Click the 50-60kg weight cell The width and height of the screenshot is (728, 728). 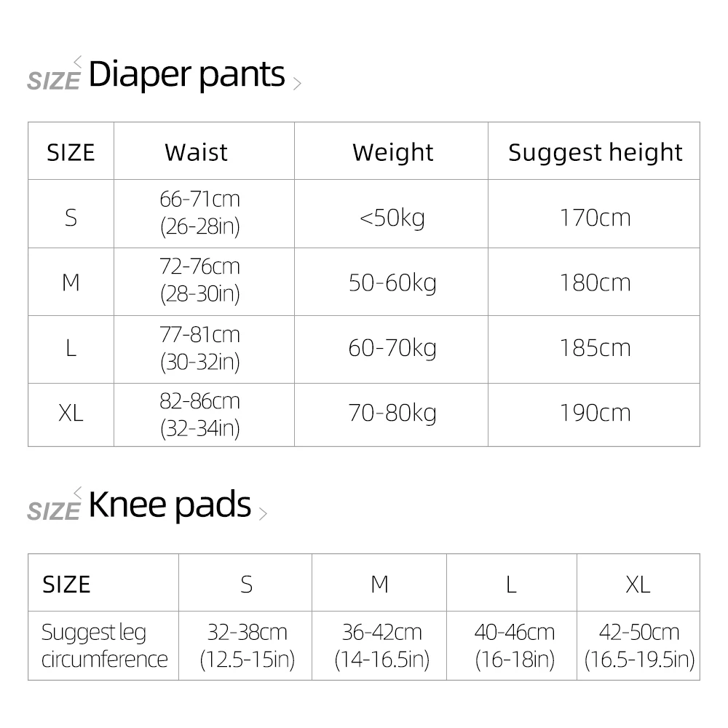click(x=392, y=282)
